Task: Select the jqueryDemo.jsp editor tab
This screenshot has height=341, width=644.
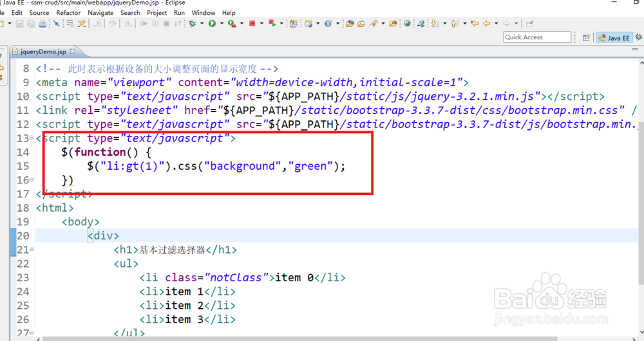Action: point(43,51)
